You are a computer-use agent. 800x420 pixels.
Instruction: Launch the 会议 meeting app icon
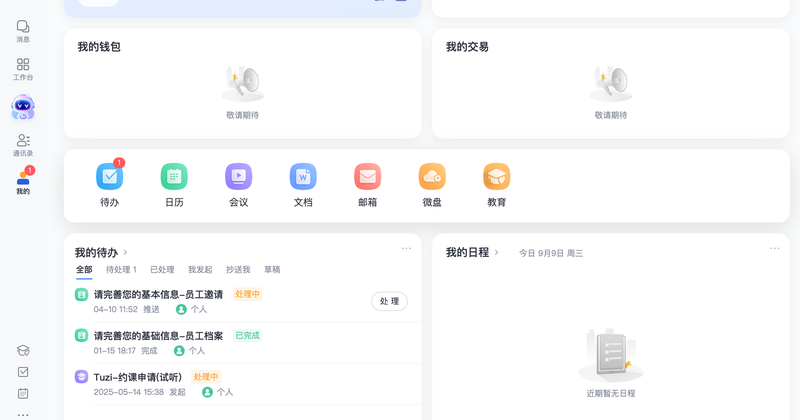(x=239, y=177)
